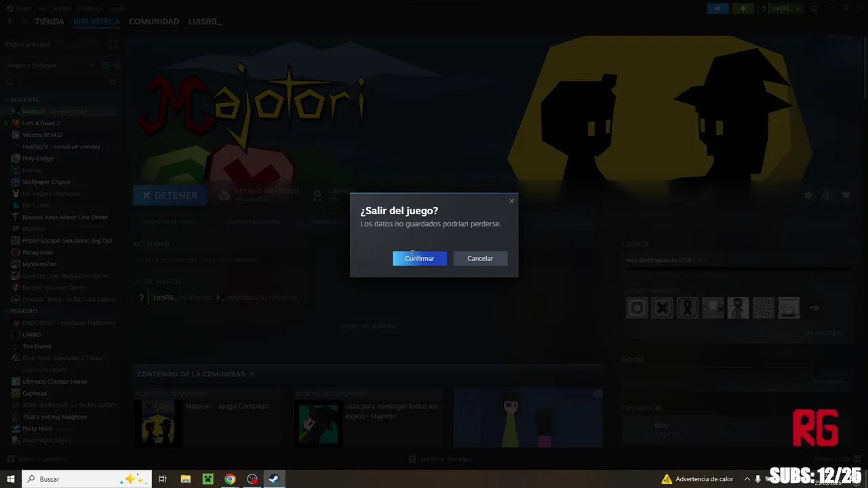
Task: Select Poly Bridge in library
Action: (38, 159)
